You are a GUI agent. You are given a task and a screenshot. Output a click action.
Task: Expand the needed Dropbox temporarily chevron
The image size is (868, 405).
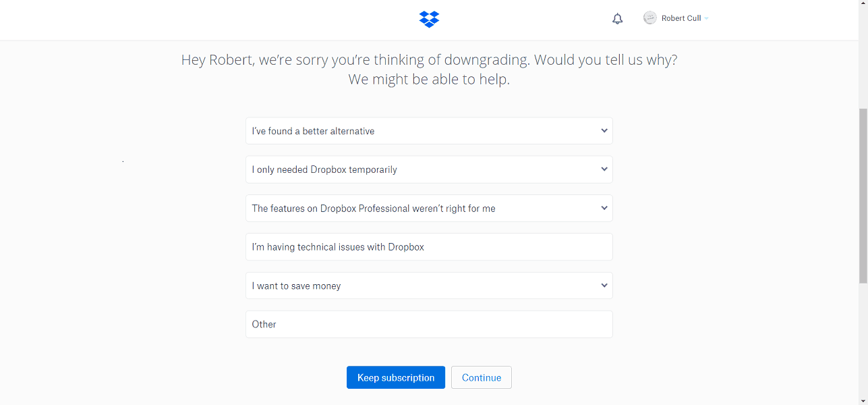pos(604,169)
